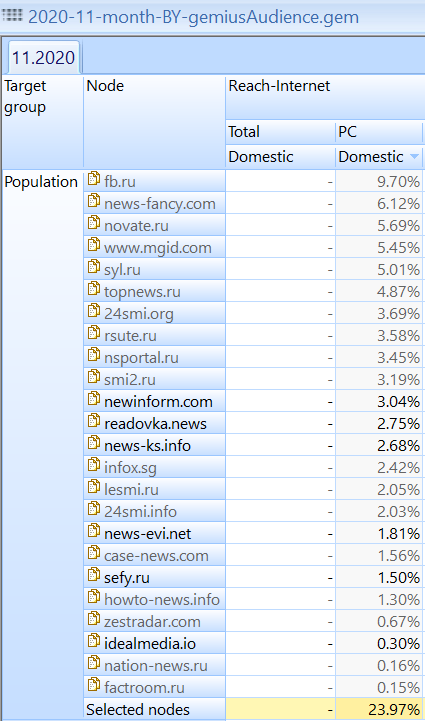Click the 23.97% selected nodes total cell
The image size is (425, 721).
click(379, 710)
